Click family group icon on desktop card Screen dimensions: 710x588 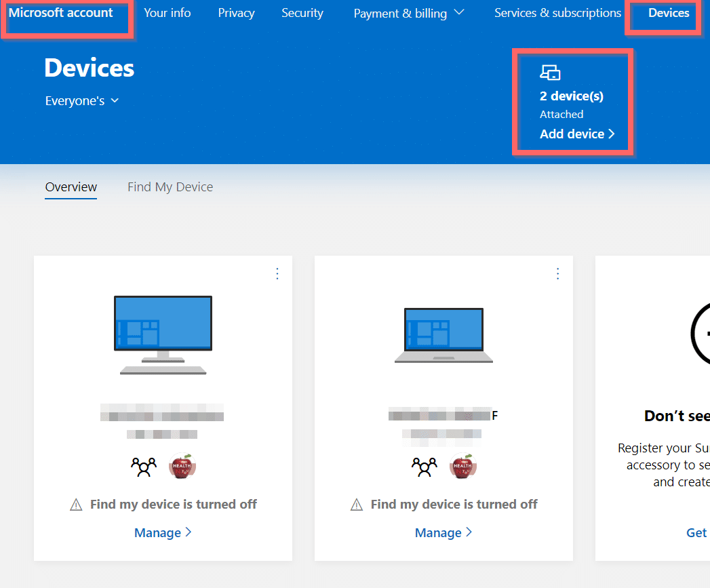[x=143, y=467]
